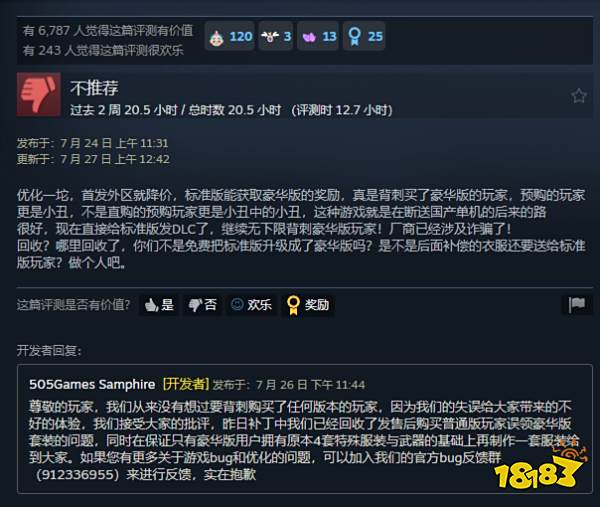This screenshot has width=600, height=507.
Task: Click the purple award icon showing 13
Action: click(318, 36)
